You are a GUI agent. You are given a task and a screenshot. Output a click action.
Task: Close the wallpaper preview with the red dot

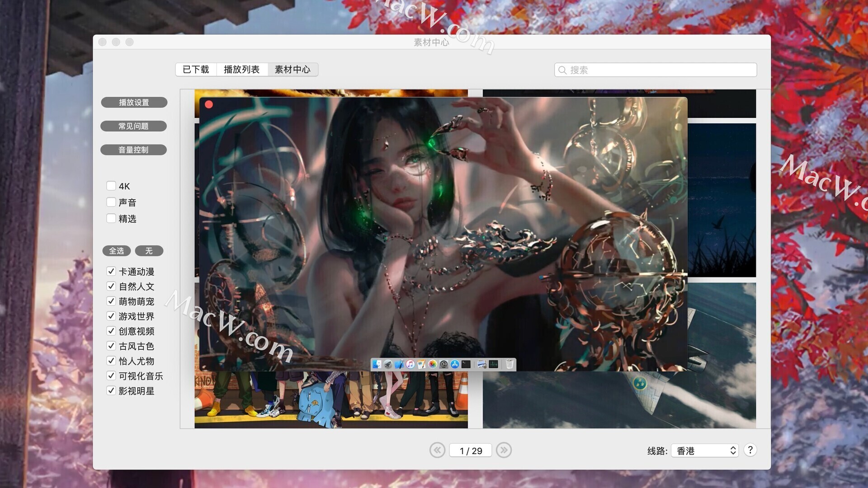click(209, 104)
